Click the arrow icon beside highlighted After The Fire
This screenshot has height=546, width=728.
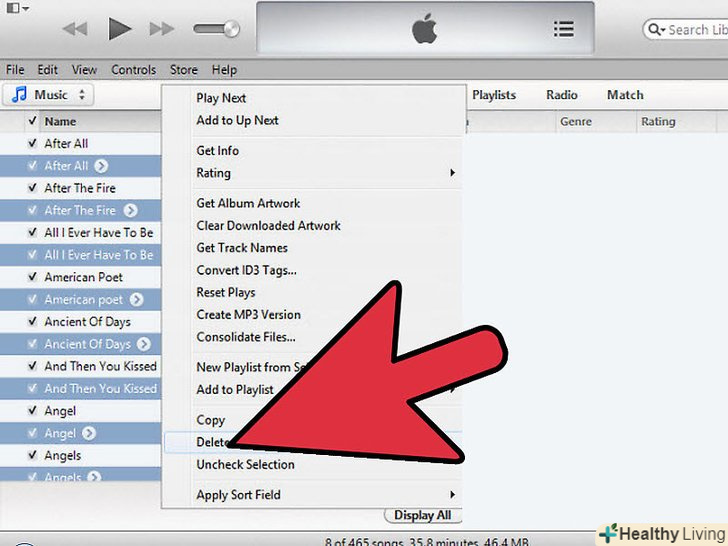click(131, 210)
